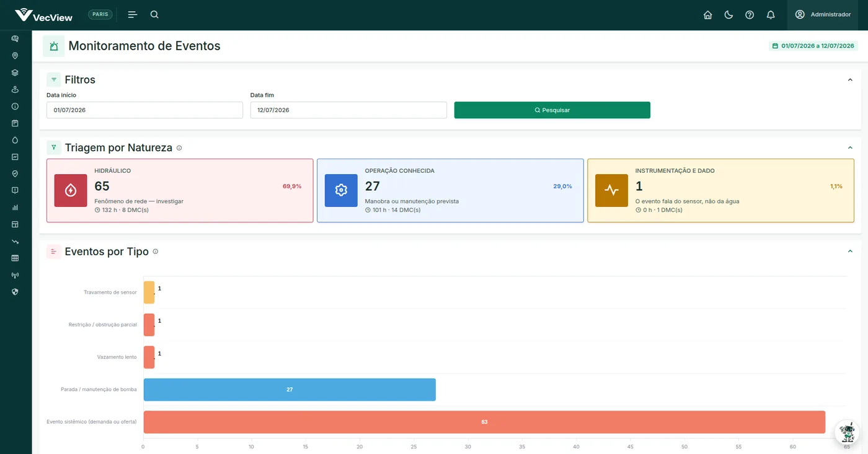The width and height of the screenshot is (868, 454).
Task: Select the OPERAÇÃO CONHECIDA card
Action: tap(450, 190)
